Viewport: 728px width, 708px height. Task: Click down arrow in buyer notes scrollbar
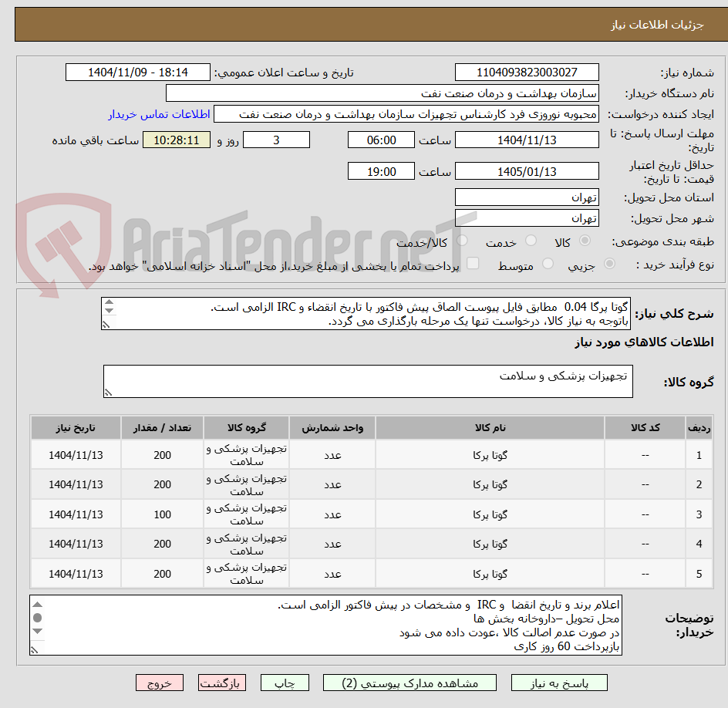[x=38, y=631]
